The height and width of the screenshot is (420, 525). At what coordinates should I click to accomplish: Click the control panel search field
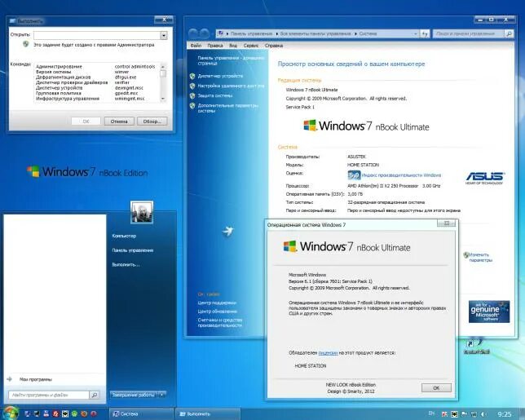click(x=469, y=33)
